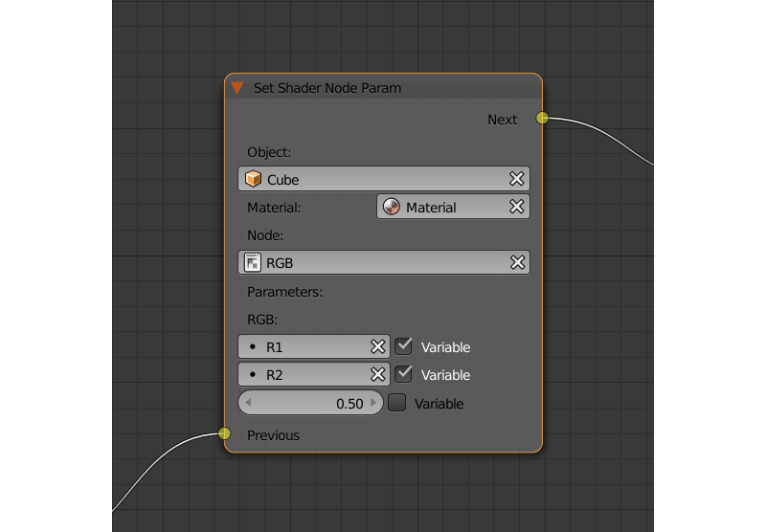Click the 0.50 value slider field

(x=311, y=403)
